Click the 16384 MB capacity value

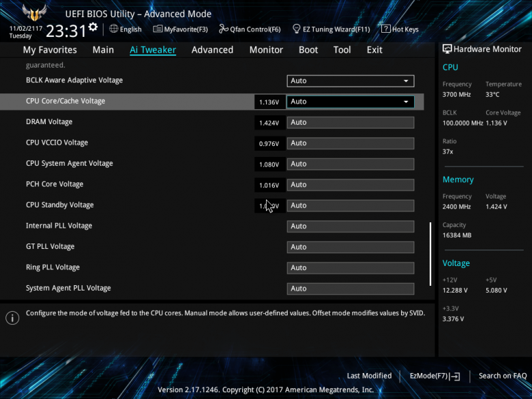coord(457,235)
